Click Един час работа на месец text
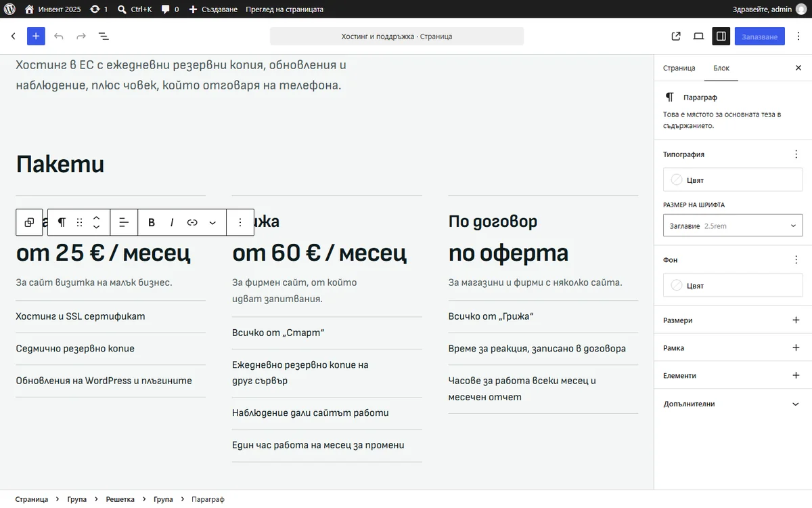This screenshot has height=508, width=812. tap(318, 445)
